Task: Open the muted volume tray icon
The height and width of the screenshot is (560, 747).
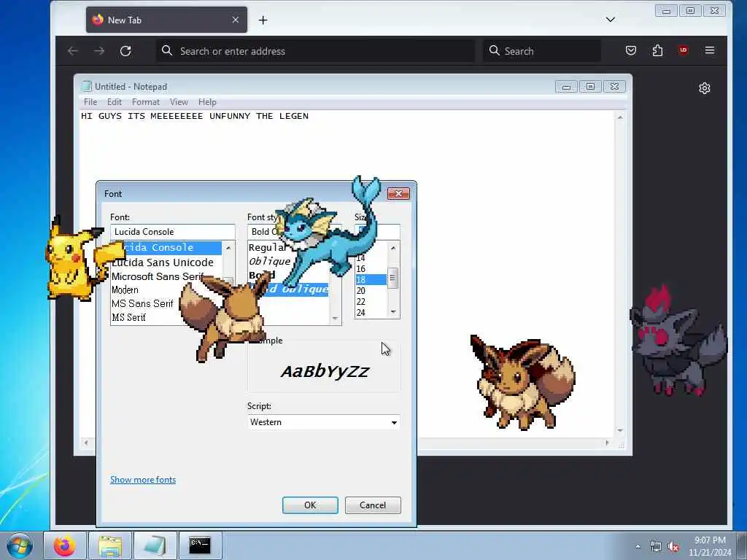Action: (x=673, y=547)
